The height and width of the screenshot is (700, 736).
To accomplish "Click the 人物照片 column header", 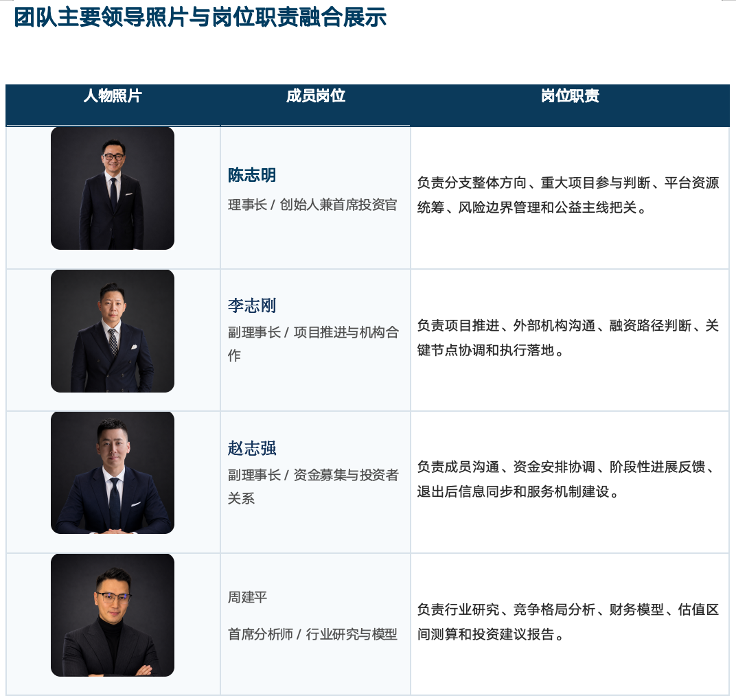I will tap(113, 95).
